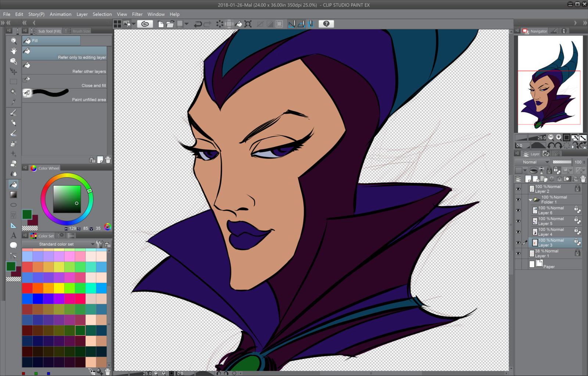This screenshot has height=376, width=588.
Task: Click the Scale/Rotate transform icon
Action: tap(248, 24)
